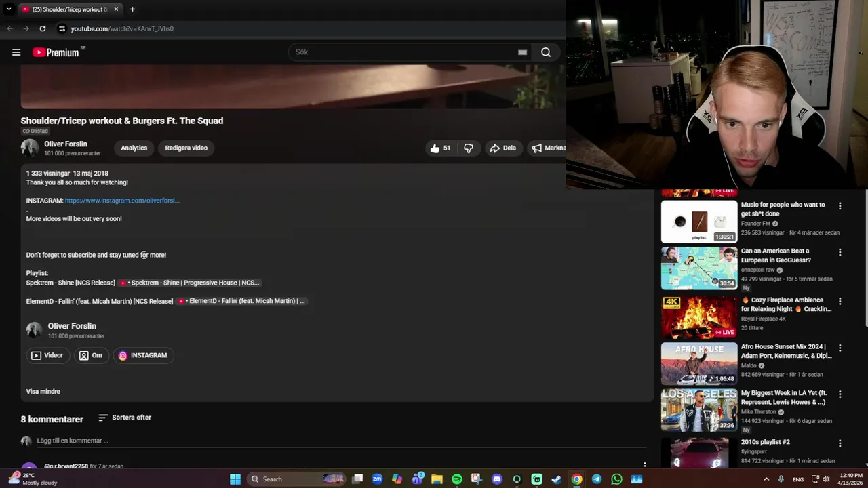Open Microsoft Teams from the taskbar
868x488 pixels.
coord(418,479)
